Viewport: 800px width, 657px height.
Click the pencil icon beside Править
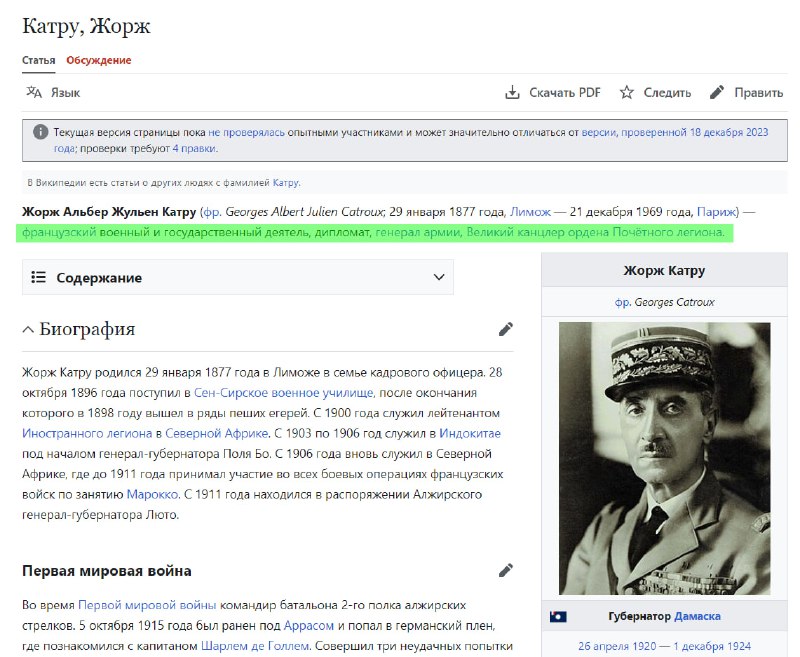click(717, 92)
